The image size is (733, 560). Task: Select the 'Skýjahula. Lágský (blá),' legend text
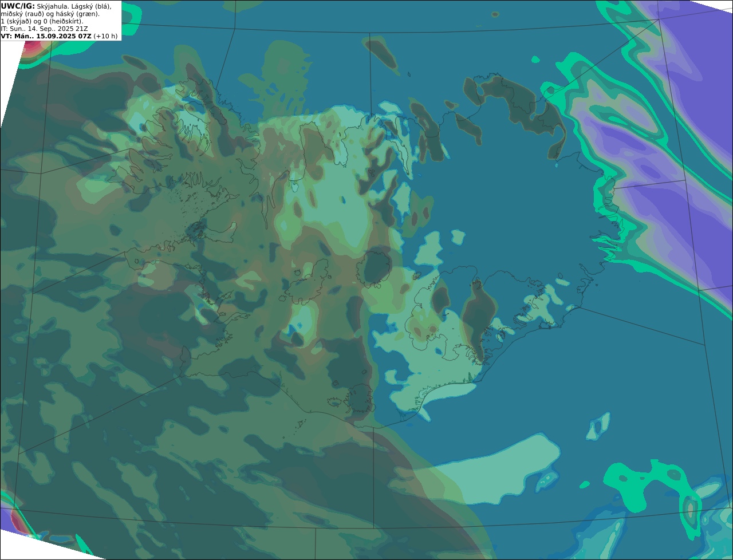click(74, 6)
